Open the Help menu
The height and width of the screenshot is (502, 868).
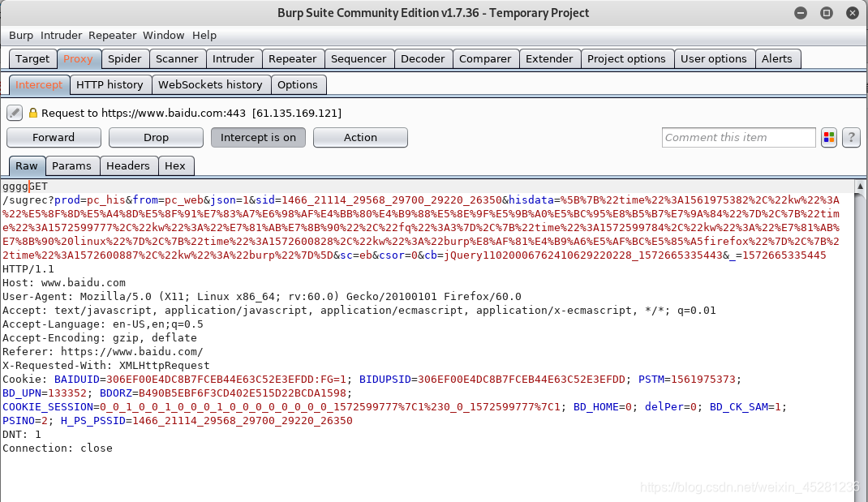204,36
